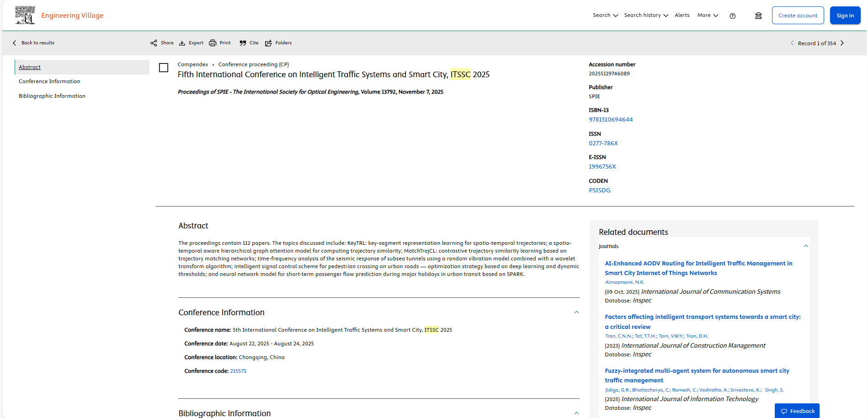Open the Search dropdown menu
This screenshot has height=418, width=868.
(x=605, y=15)
